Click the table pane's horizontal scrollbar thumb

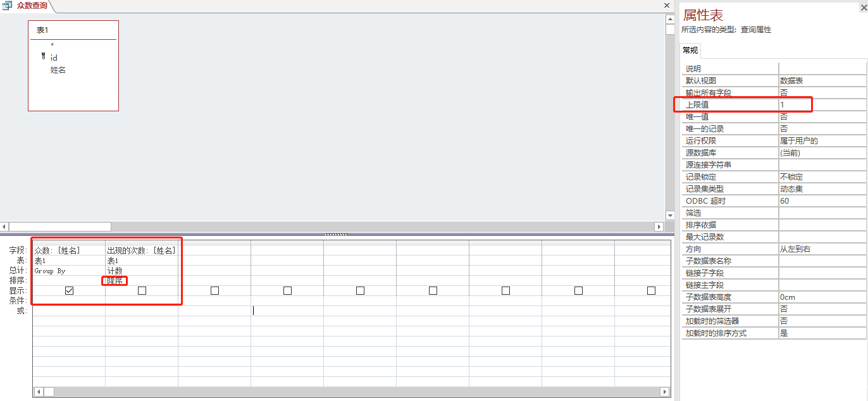tap(60, 226)
